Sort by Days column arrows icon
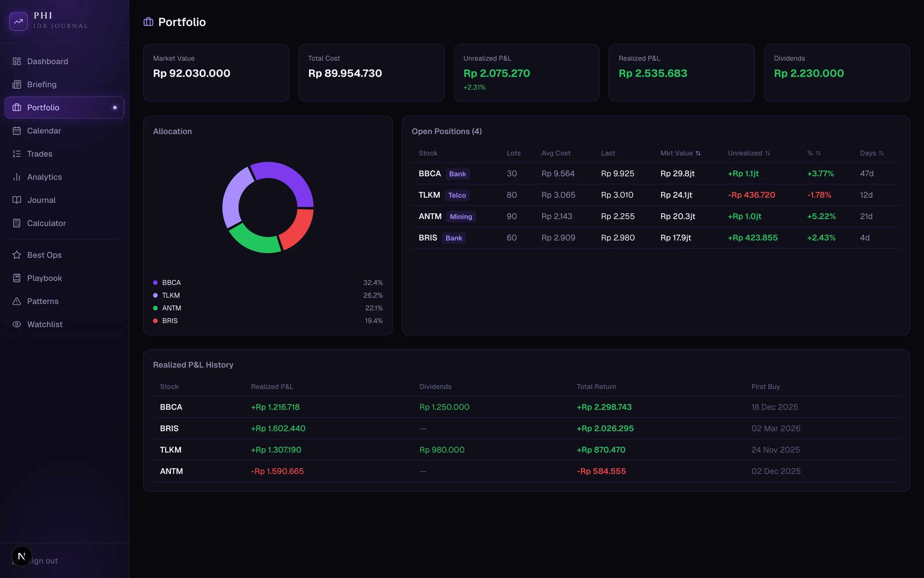The height and width of the screenshot is (578, 924). click(x=881, y=153)
